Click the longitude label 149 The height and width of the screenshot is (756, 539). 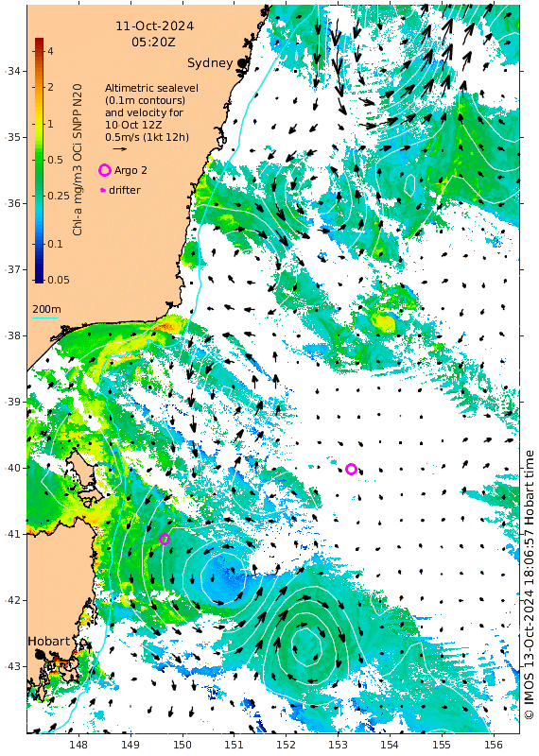[x=130, y=745]
